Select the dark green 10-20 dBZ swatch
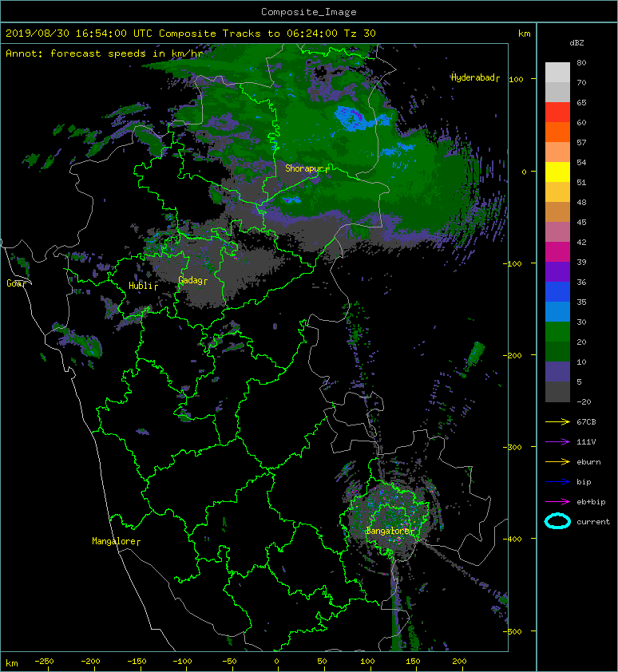This screenshot has height=672, width=618. click(557, 352)
